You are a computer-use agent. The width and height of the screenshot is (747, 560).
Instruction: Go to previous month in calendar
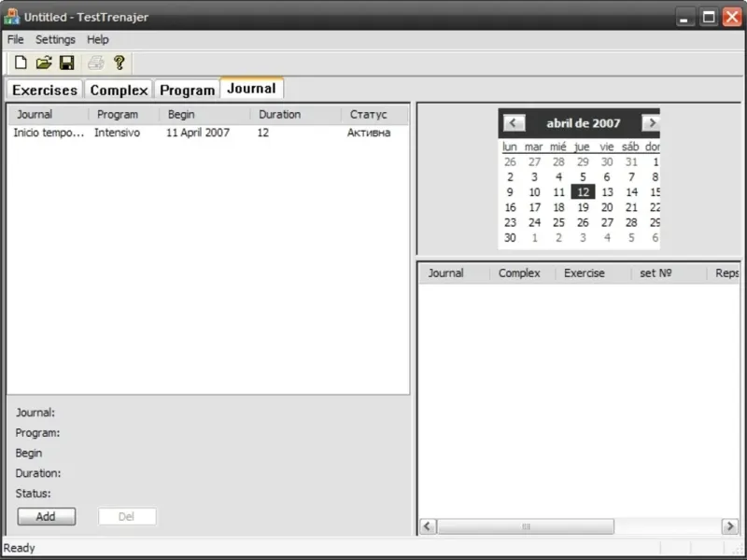pos(514,123)
